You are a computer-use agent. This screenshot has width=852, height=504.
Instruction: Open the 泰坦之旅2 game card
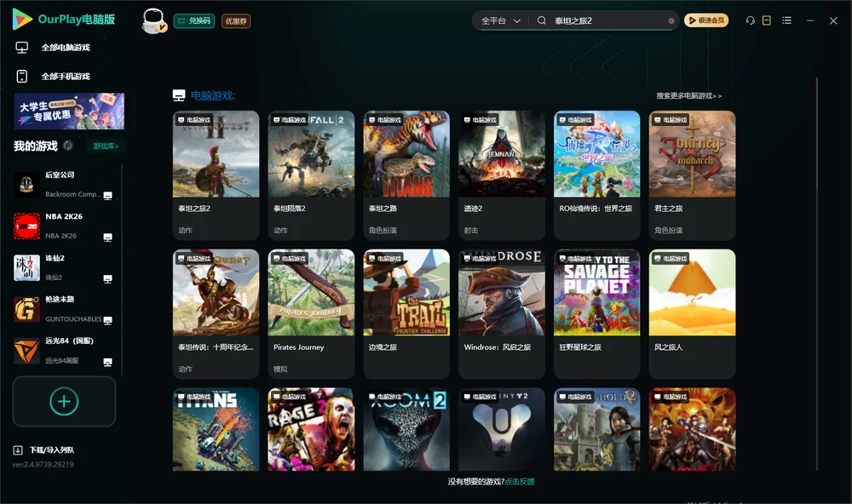coord(216,175)
